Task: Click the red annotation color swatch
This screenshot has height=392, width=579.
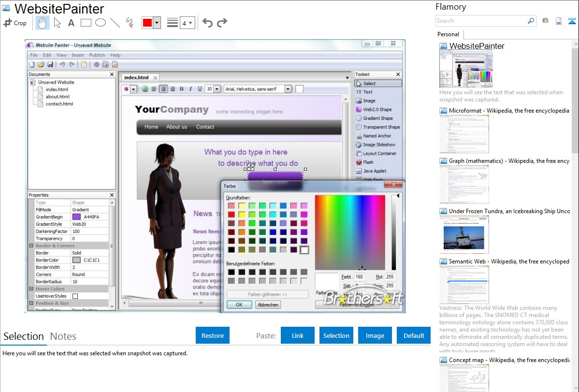Action: (147, 23)
